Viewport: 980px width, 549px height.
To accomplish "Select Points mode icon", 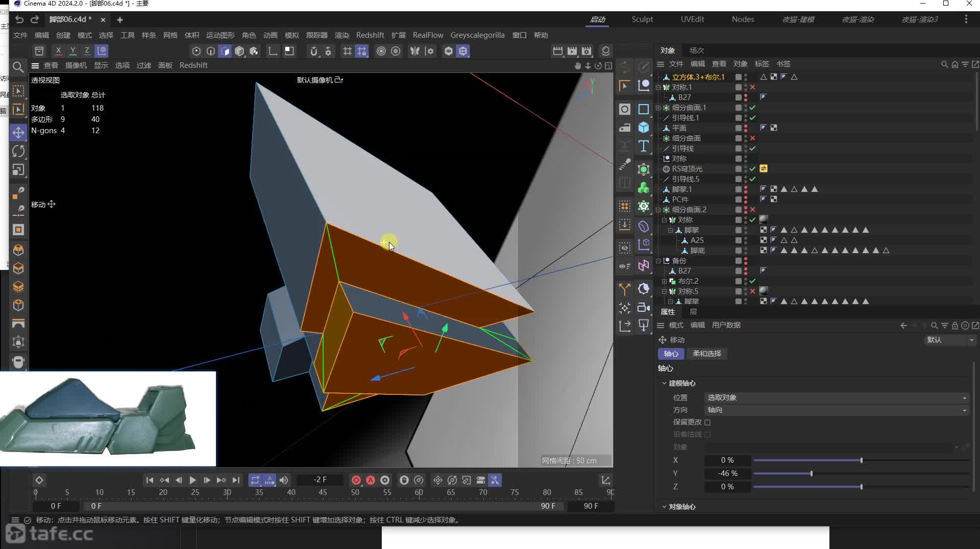I will pos(197,51).
